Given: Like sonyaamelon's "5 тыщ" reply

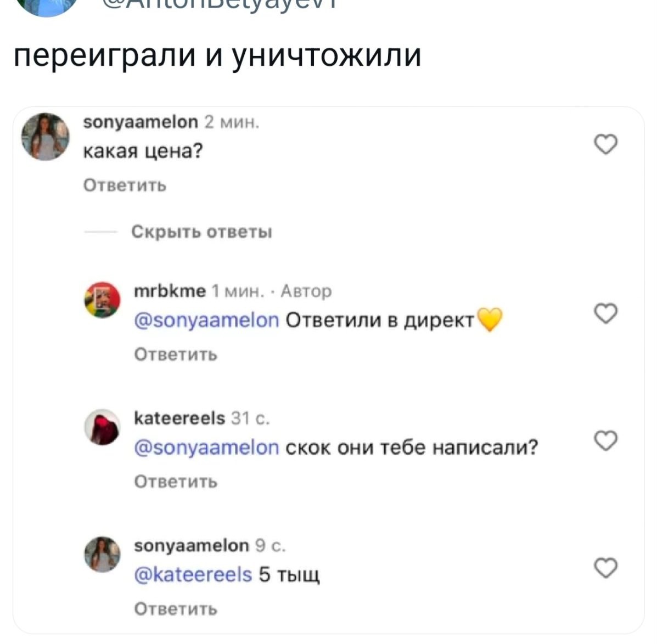Looking at the screenshot, I should point(606,568).
